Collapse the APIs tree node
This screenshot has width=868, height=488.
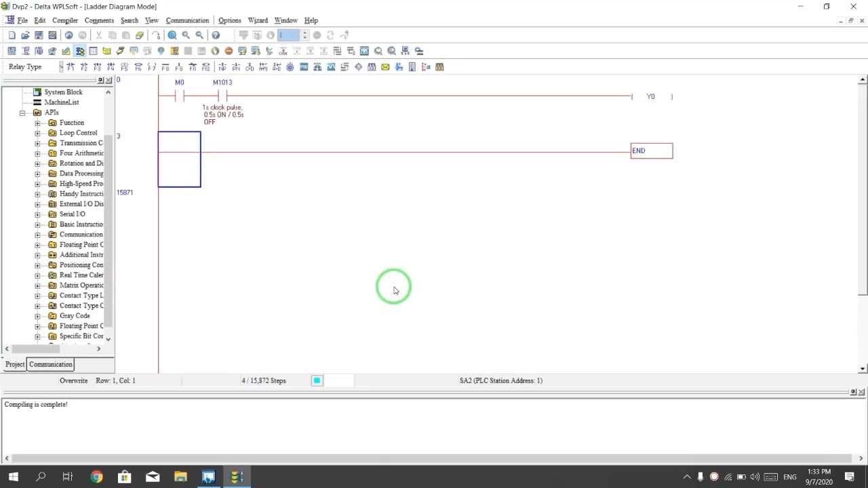pos(22,113)
